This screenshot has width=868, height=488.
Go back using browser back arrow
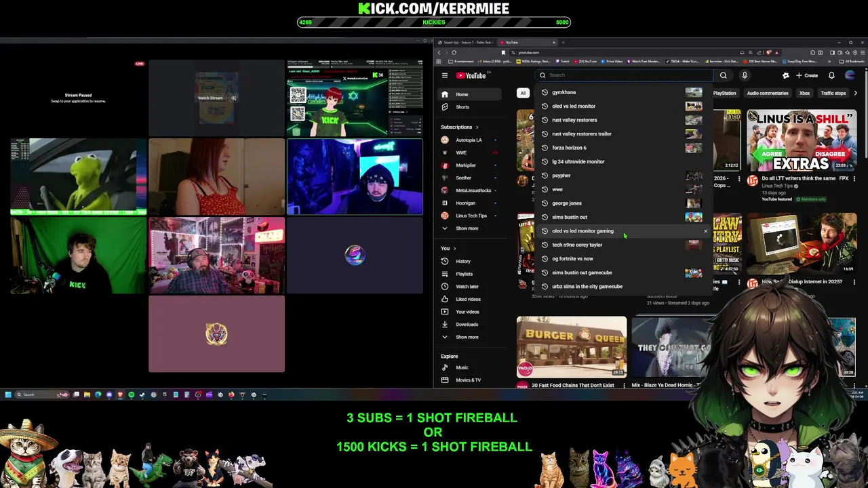tap(439, 52)
